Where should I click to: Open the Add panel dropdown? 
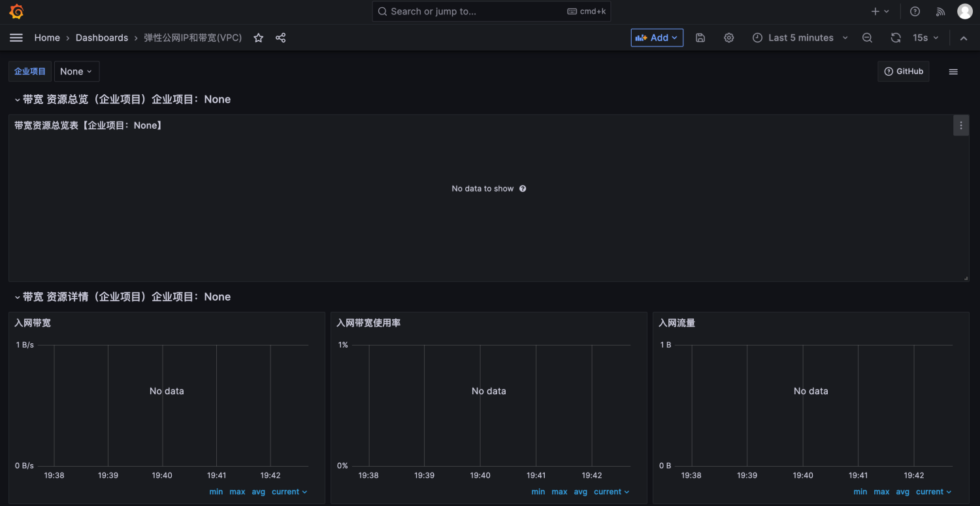pyautogui.click(x=657, y=38)
